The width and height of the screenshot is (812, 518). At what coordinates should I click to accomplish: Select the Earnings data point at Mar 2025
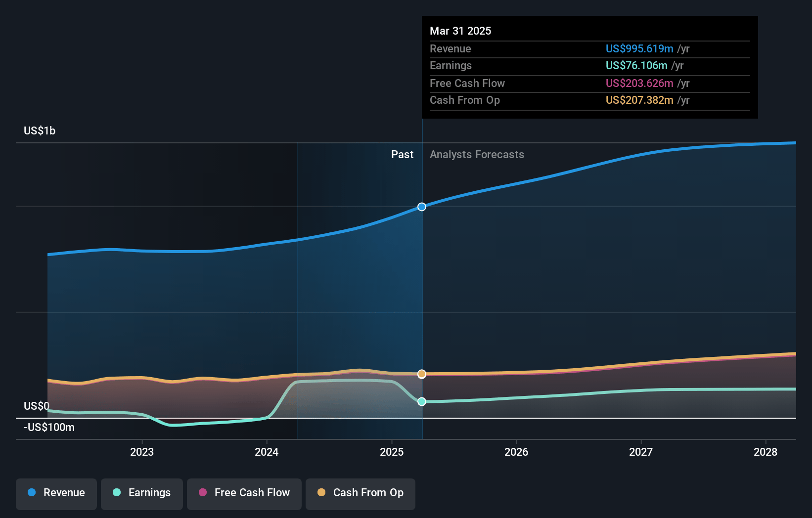click(422, 401)
